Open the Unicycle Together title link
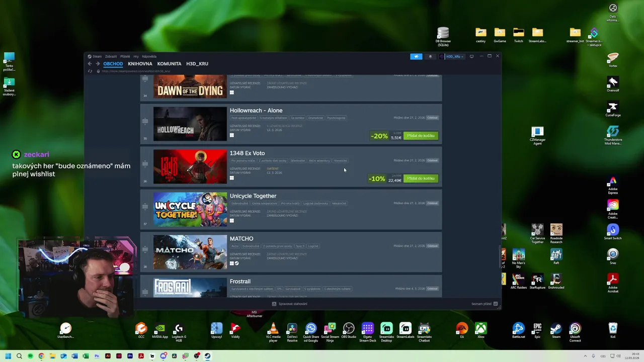644x362 pixels. (x=253, y=196)
